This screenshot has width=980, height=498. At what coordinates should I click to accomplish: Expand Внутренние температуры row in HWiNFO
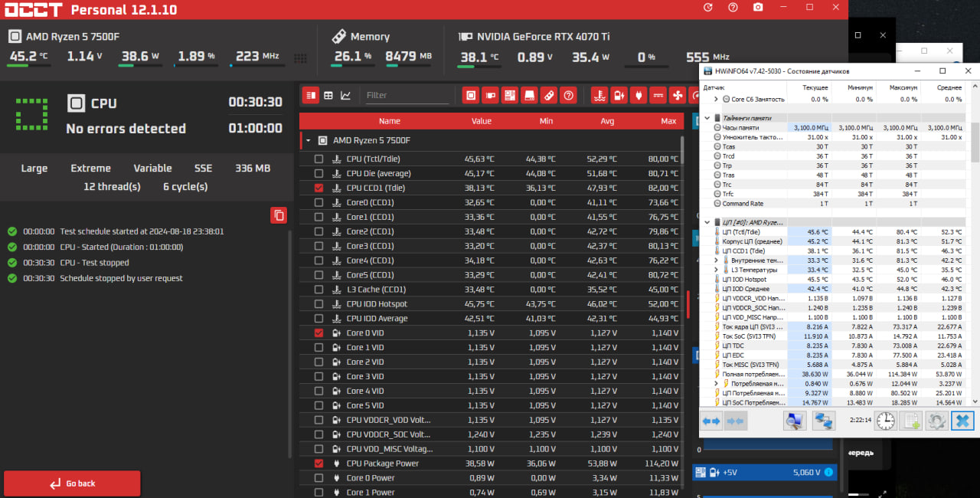(x=717, y=260)
